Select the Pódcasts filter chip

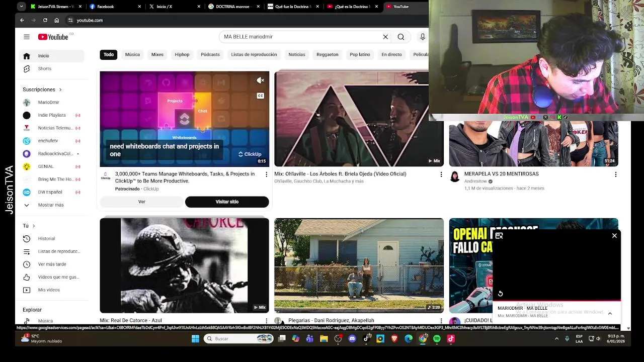[210, 54]
